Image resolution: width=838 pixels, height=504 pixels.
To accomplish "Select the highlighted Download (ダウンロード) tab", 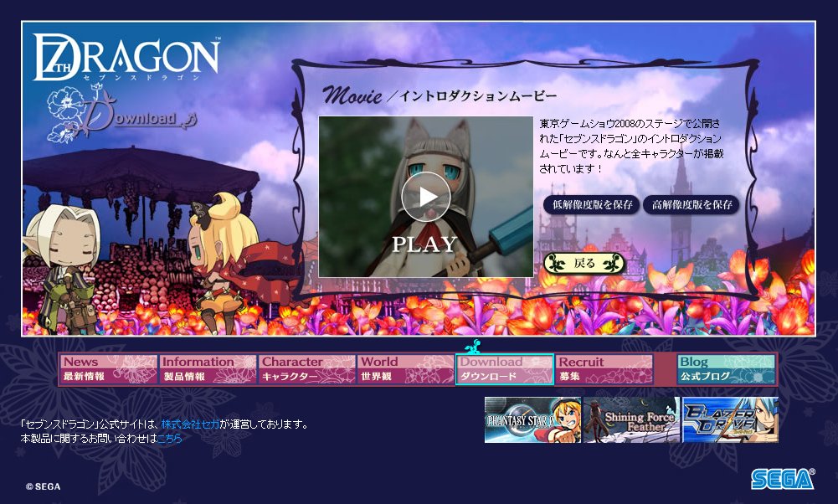I will 505,369.
